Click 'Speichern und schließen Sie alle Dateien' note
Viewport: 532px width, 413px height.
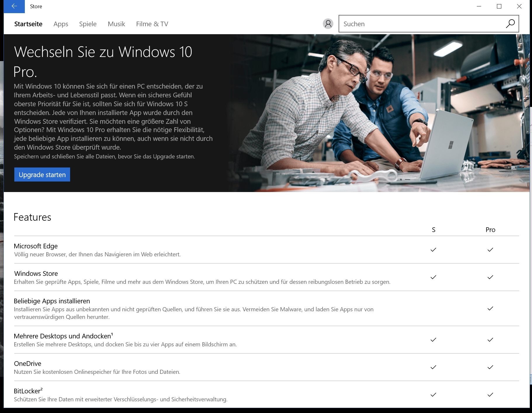pyautogui.click(x=104, y=157)
